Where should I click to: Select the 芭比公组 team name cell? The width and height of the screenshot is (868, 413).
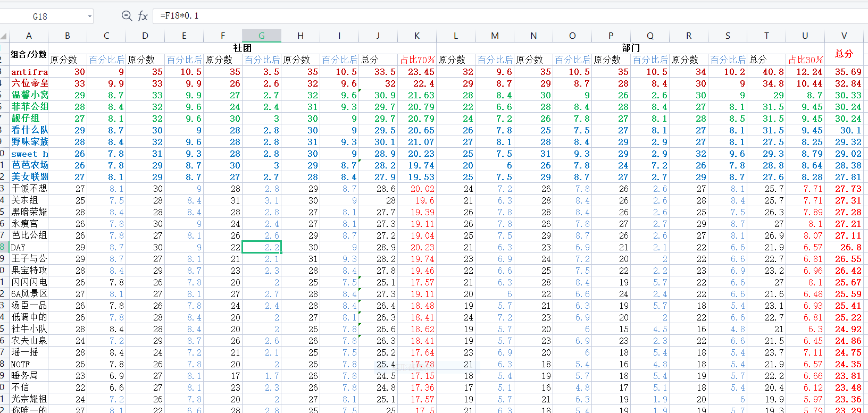pos(29,235)
